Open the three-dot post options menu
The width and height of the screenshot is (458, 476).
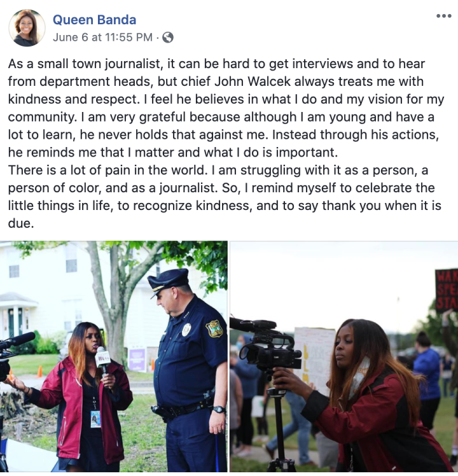coord(444,16)
